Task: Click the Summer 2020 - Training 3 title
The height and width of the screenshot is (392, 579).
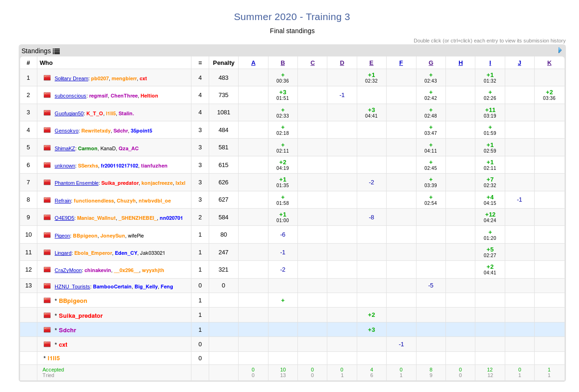Action: 292,17
